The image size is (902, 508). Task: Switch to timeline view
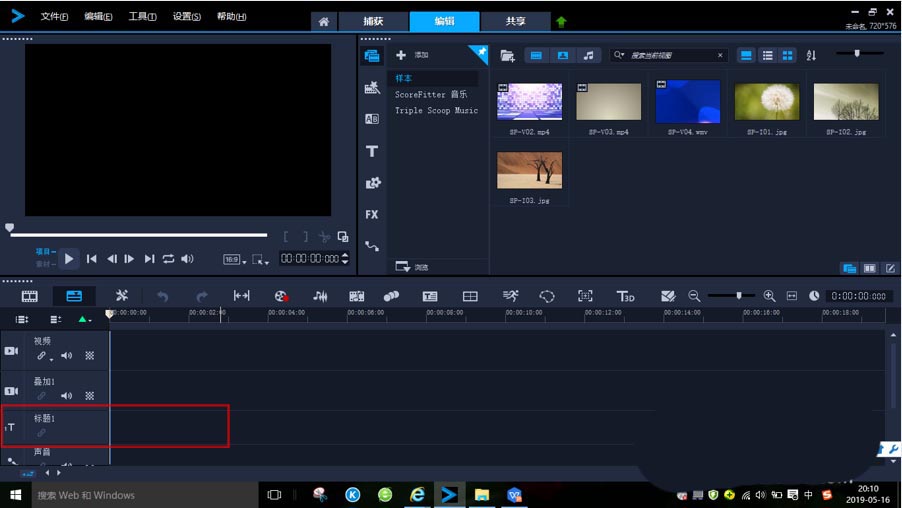(74, 296)
